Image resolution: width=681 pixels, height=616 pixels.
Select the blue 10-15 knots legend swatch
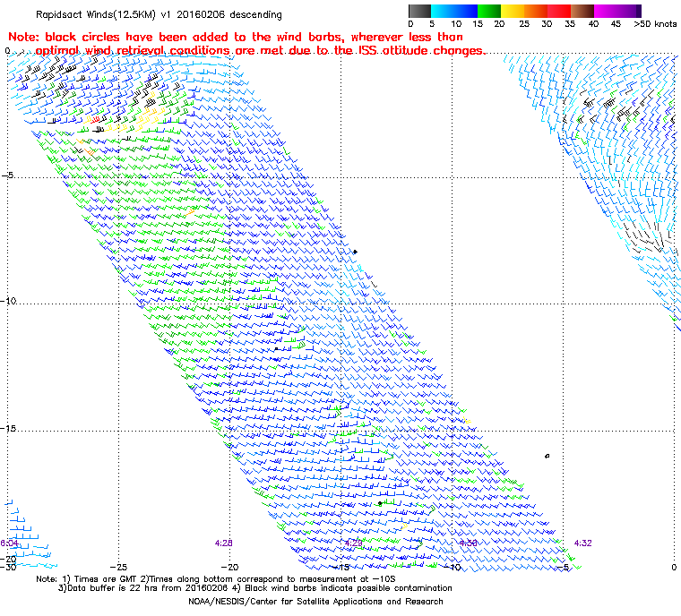pyautogui.click(x=466, y=11)
